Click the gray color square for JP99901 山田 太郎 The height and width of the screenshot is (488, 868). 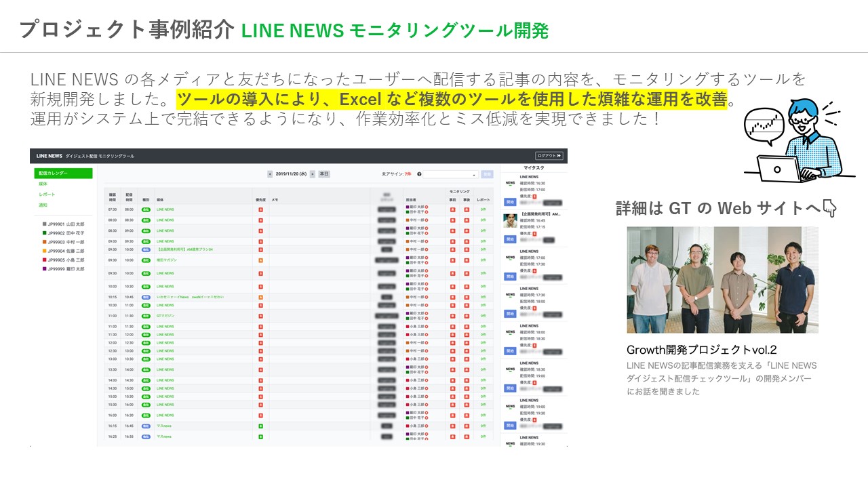click(44, 224)
